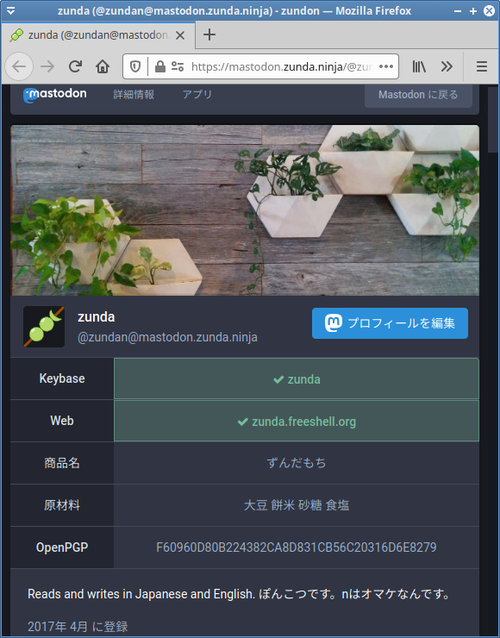The height and width of the screenshot is (638, 500).
Task: Click the プロフィールを編集 button
Action: click(390, 323)
